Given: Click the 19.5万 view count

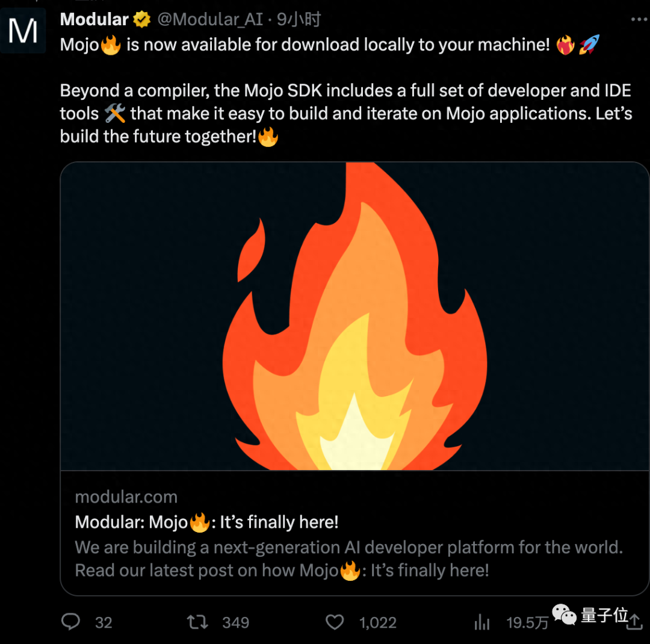Looking at the screenshot, I should click(x=527, y=622).
